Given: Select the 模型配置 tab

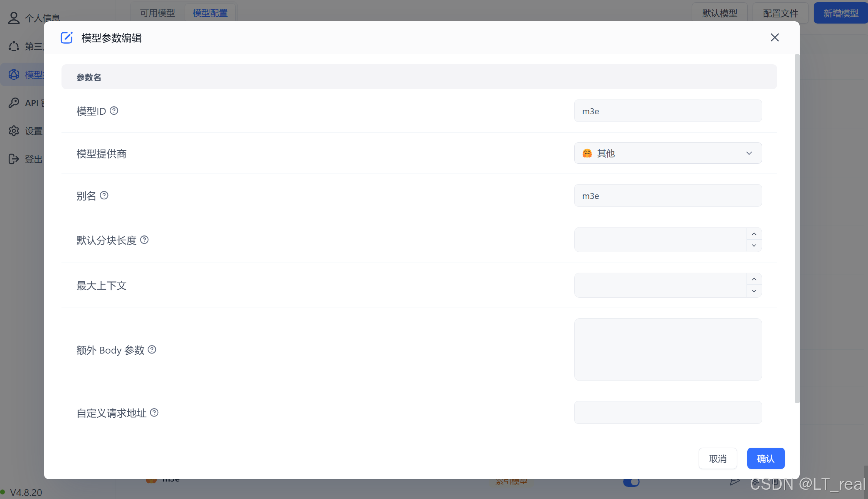Looking at the screenshot, I should click(210, 13).
